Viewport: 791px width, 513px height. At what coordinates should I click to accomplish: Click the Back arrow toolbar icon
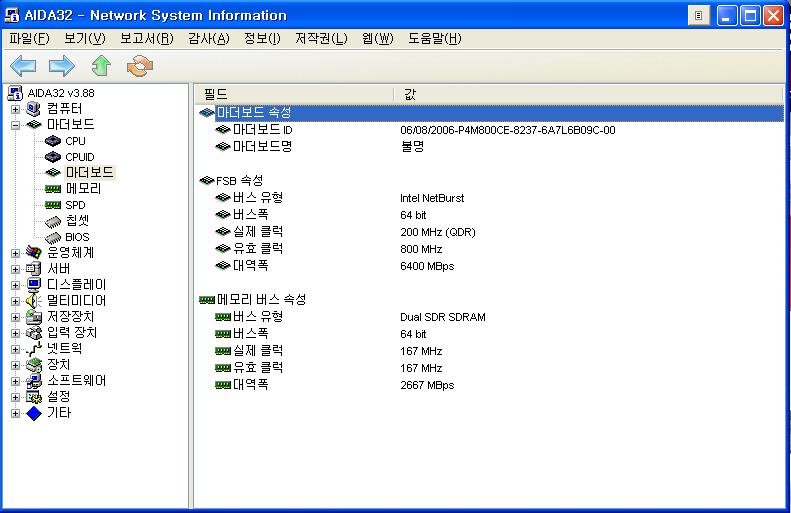coord(23,66)
